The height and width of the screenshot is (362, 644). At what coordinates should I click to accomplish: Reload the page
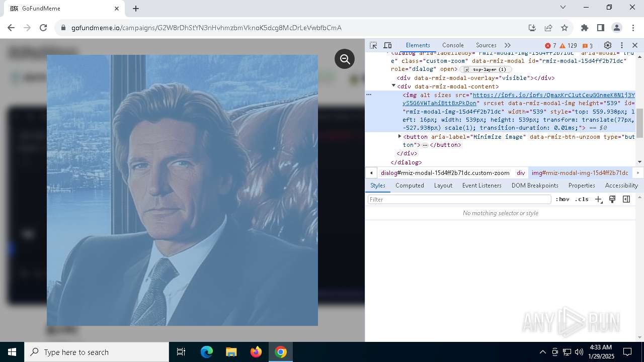(x=43, y=28)
